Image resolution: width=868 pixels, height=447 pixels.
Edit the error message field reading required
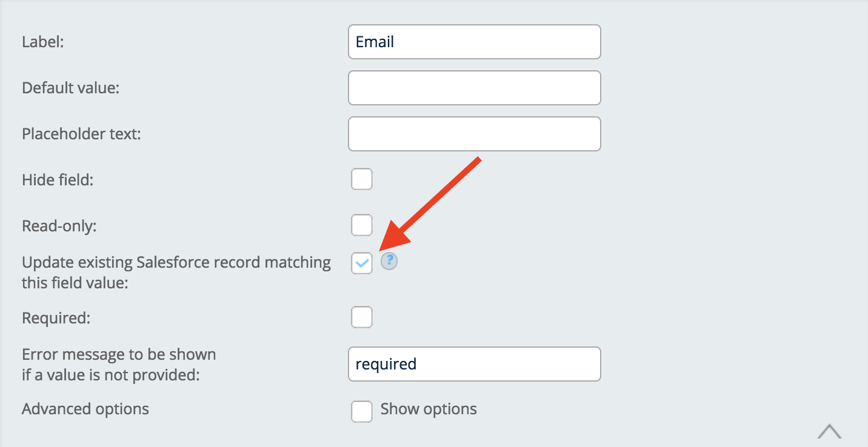coord(475,364)
